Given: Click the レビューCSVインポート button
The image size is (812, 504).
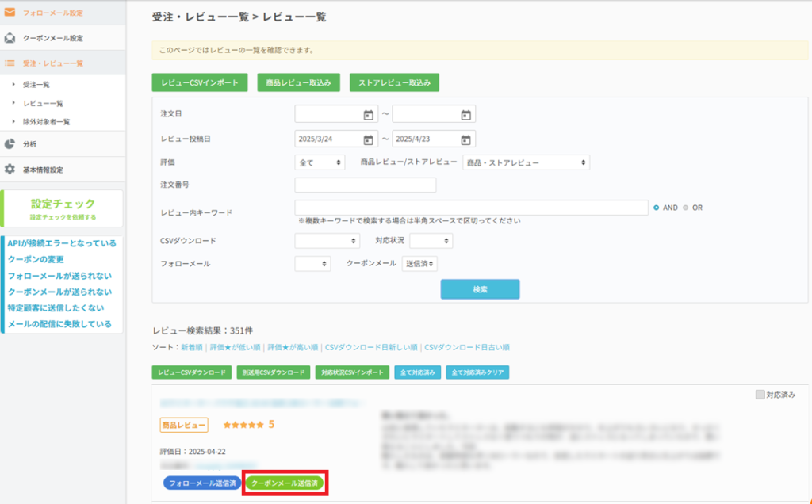Looking at the screenshot, I should [x=200, y=82].
